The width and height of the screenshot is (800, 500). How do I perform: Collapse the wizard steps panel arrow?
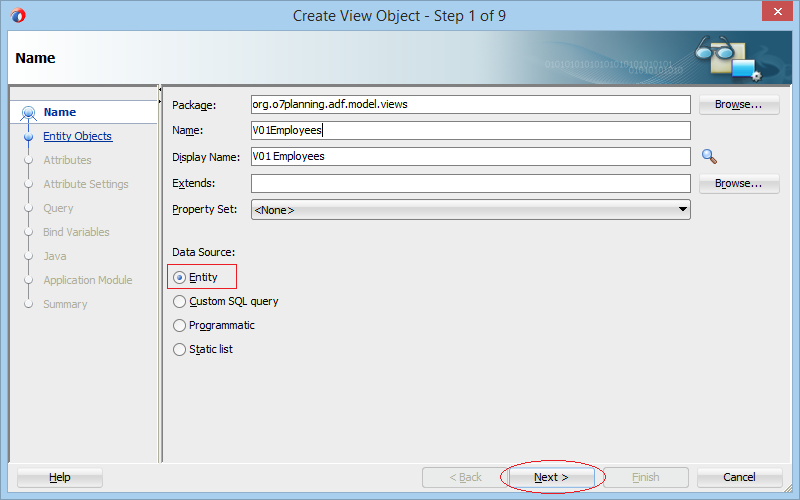(x=160, y=89)
